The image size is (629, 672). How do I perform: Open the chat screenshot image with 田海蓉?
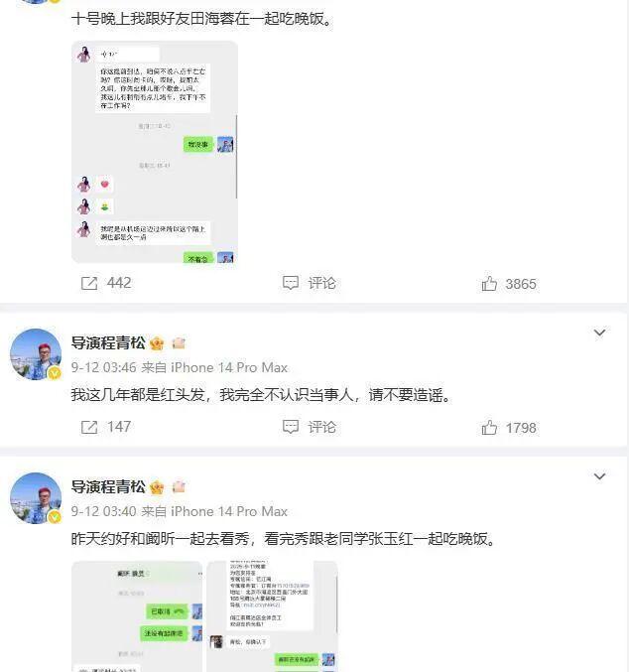pos(155,152)
